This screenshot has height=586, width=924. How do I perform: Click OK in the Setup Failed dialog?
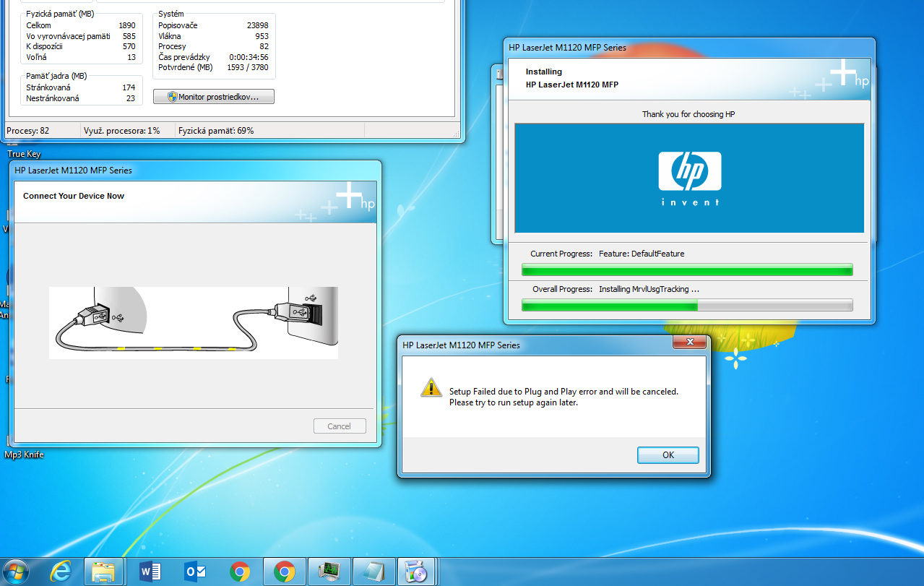point(668,454)
